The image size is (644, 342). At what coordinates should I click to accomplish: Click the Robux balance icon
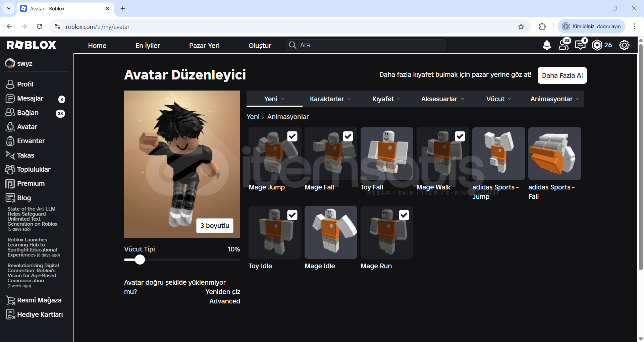click(x=597, y=45)
